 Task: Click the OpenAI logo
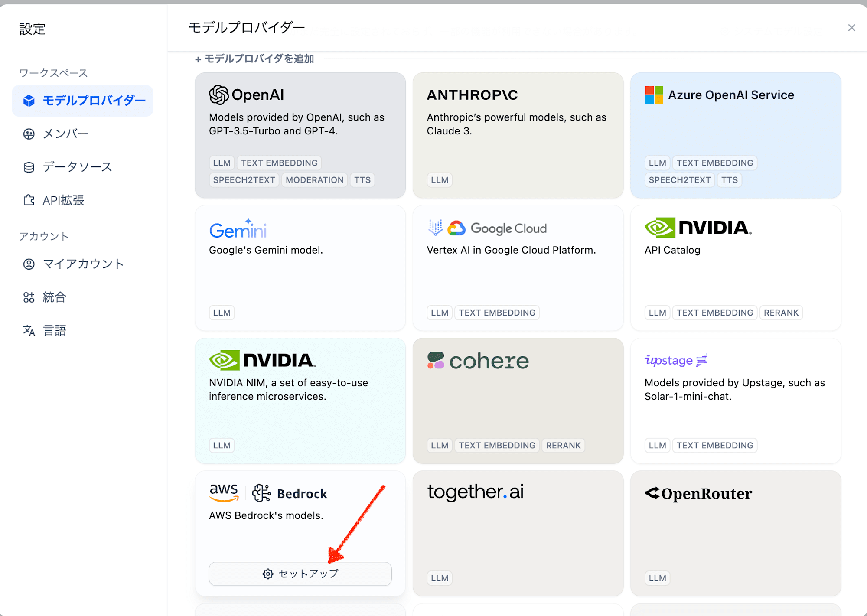[x=247, y=95]
